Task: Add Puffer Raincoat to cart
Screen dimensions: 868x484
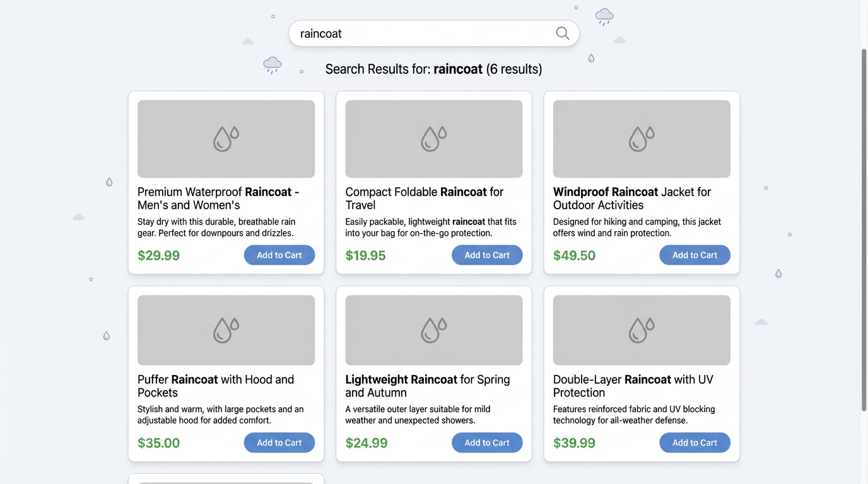Action: tap(279, 442)
